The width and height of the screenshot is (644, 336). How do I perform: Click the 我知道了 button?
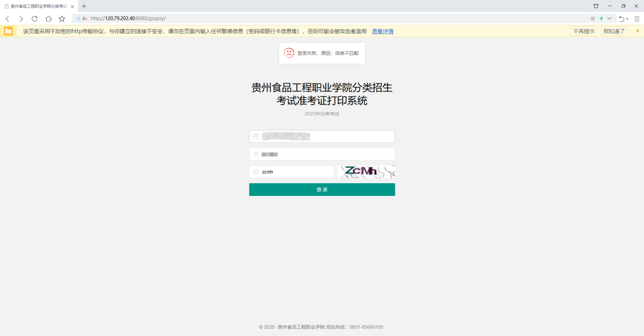[x=614, y=31]
